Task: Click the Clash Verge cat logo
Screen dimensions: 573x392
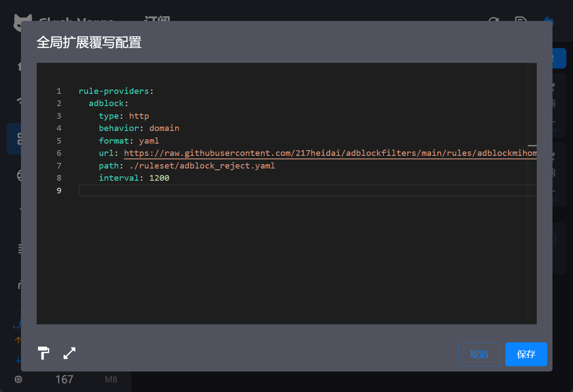Action: (x=22, y=23)
